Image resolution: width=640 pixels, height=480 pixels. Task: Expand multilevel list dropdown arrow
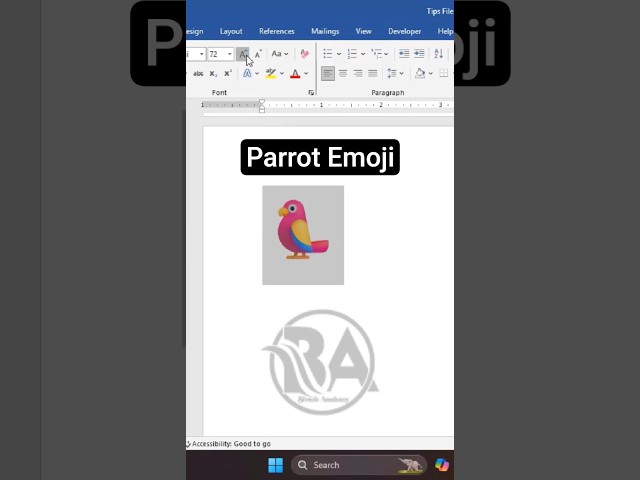pyautogui.click(x=386, y=54)
